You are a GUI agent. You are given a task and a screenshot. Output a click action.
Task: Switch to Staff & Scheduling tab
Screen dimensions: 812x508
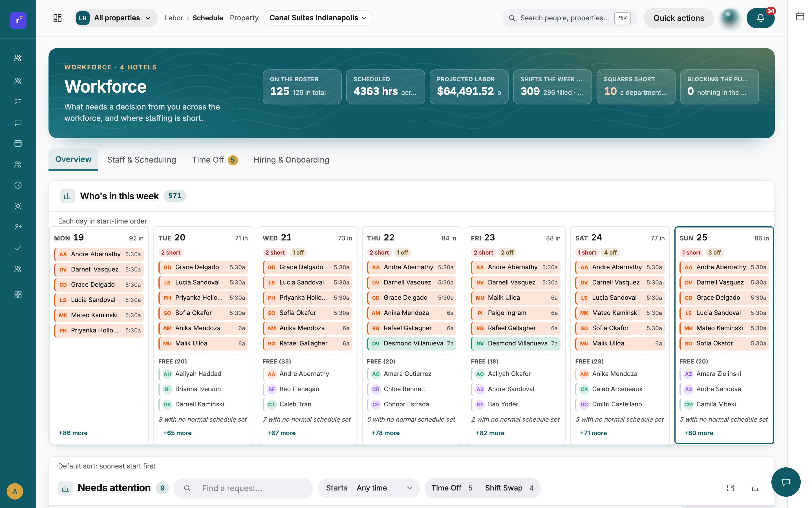(x=142, y=160)
